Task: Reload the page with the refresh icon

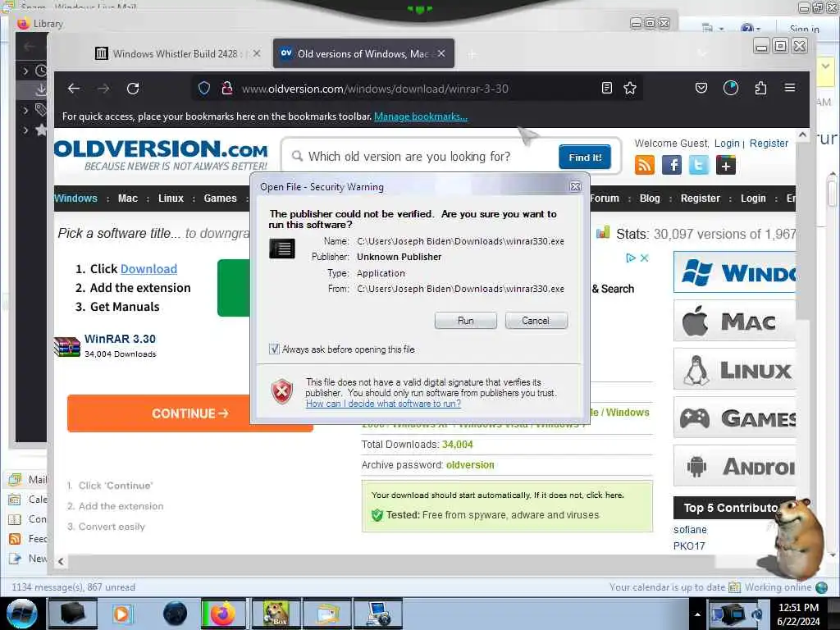Action: click(x=133, y=89)
